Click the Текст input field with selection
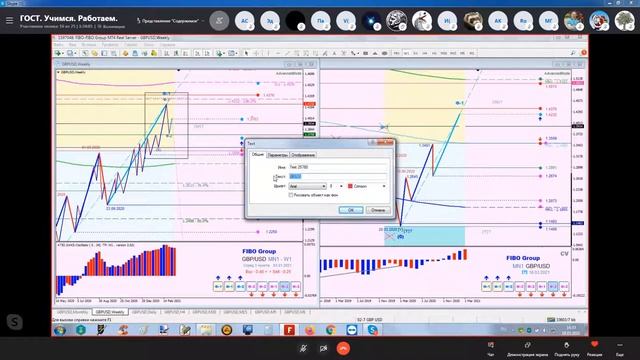Screen dimensions: 640x360 (x=338, y=176)
